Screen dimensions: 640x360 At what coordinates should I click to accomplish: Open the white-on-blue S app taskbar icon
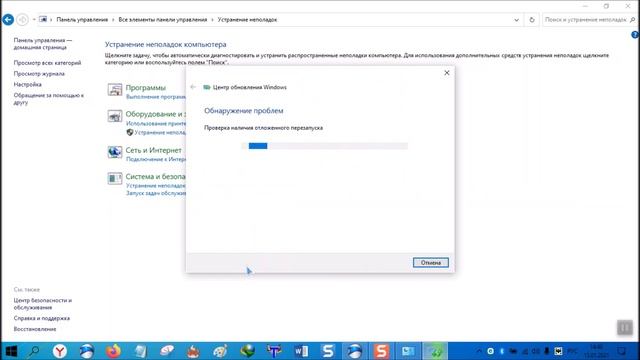[328, 351]
